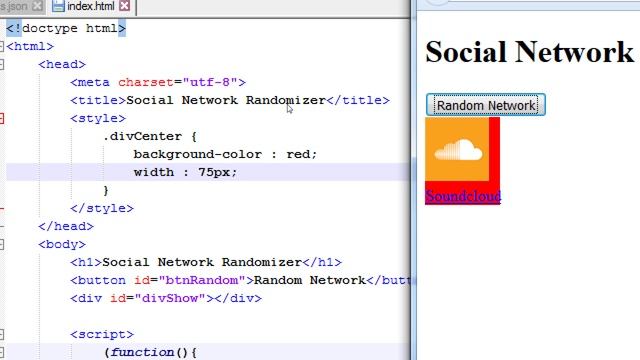Viewport: 640px width, 360px height.
Task: Click the </style> closing tag
Action: (x=102, y=208)
